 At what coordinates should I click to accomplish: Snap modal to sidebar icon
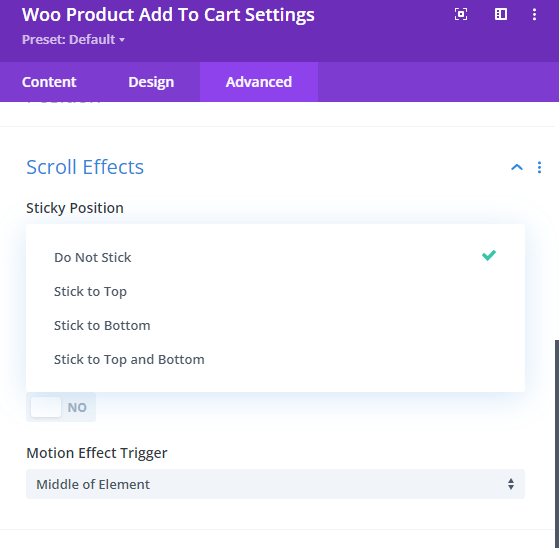coord(501,14)
